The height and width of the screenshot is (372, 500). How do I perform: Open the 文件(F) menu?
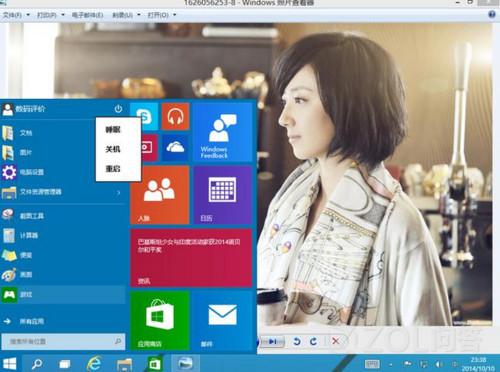point(16,15)
